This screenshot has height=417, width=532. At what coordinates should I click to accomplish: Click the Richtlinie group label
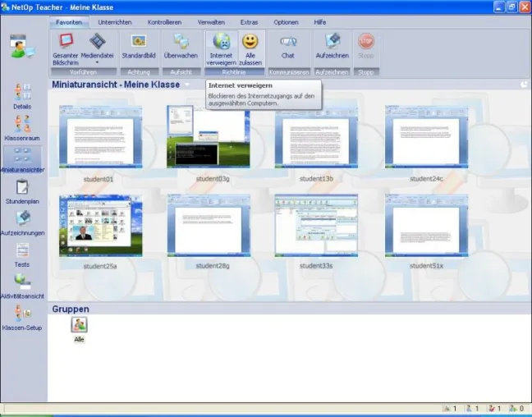234,72
